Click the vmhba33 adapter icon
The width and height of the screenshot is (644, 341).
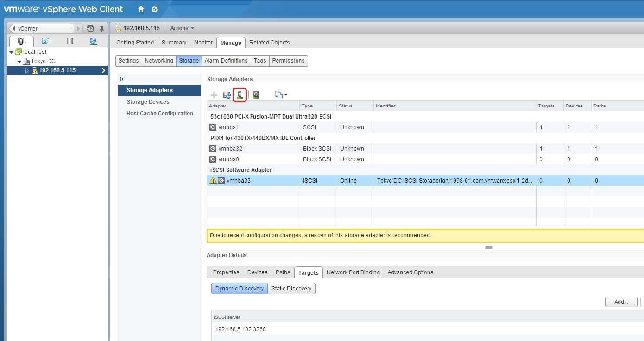click(x=221, y=181)
